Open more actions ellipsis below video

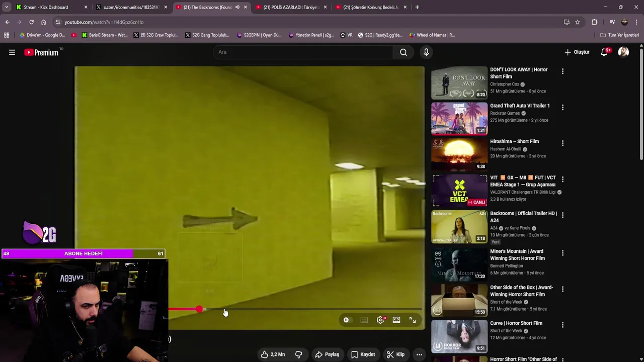(x=419, y=354)
